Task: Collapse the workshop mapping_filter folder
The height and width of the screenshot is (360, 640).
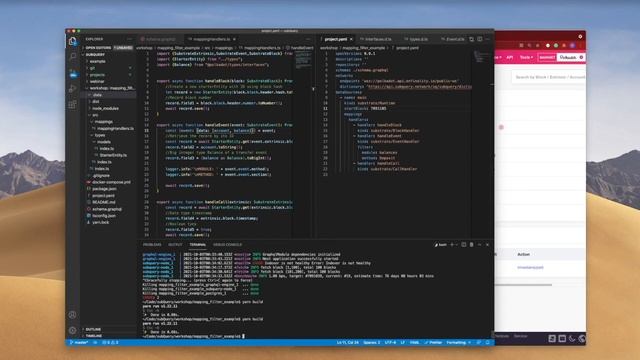Action: (110, 88)
